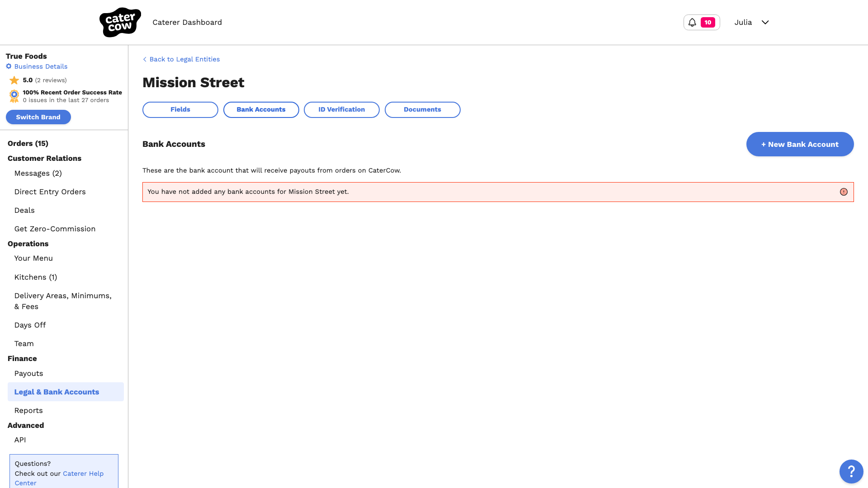868x488 pixels.
Task: Open Payouts under Finance
Action: (x=28, y=373)
